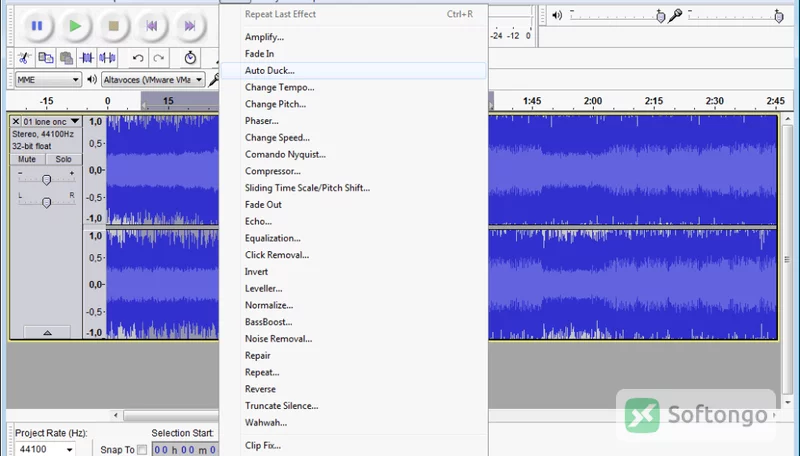Stop playback with the Stop button
Image resolution: width=800 pixels, height=456 pixels.
click(x=113, y=26)
